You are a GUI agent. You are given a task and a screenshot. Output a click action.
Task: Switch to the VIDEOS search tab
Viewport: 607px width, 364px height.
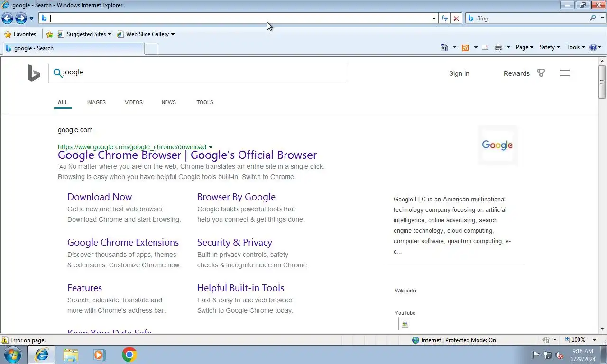tap(134, 102)
